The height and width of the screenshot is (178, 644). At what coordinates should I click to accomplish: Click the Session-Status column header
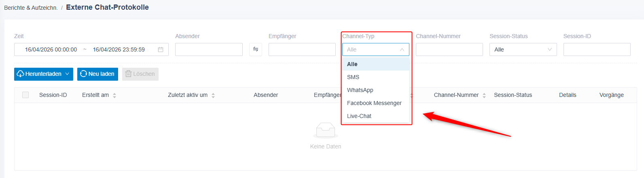pos(513,95)
